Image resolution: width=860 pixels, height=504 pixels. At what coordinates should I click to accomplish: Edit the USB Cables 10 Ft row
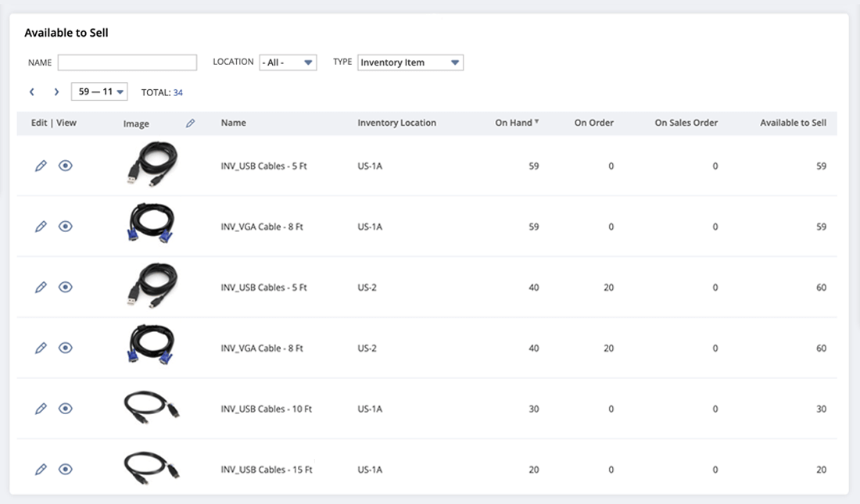[41, 409]
